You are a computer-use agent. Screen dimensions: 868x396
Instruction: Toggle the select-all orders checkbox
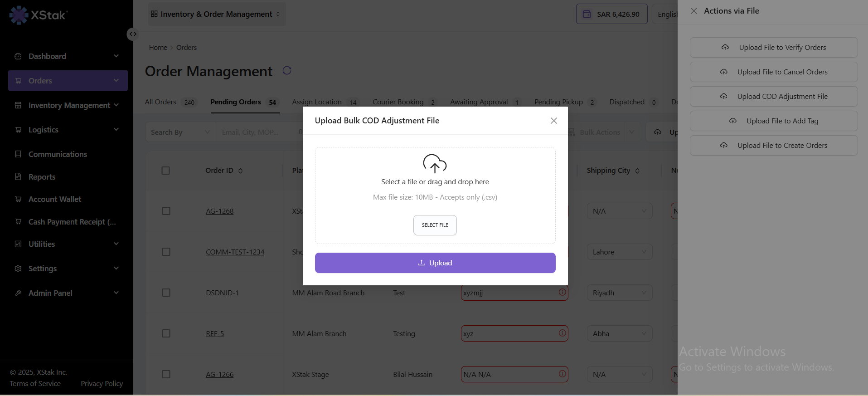pos(166,171)
